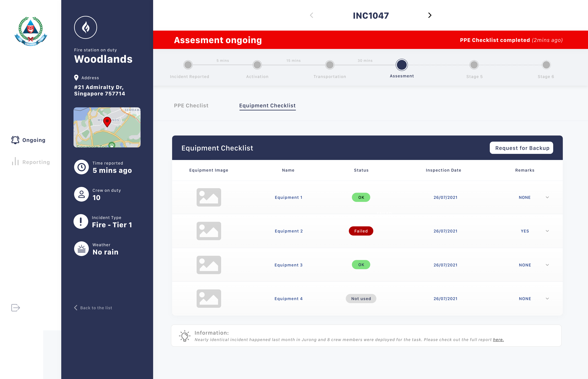Click the Equipment 1 name
The image size is (588, 379).
point(288,197)
